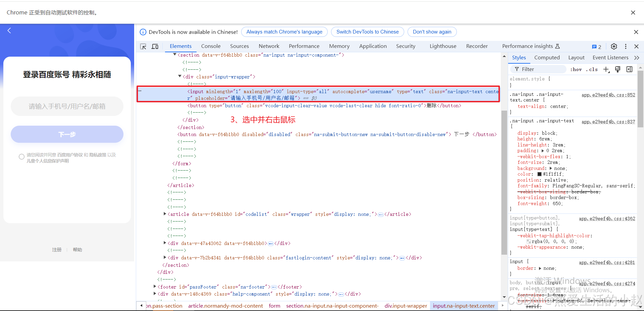Open the Network tab
Screen dimensions: 644x311
click(x=269, y=46)
